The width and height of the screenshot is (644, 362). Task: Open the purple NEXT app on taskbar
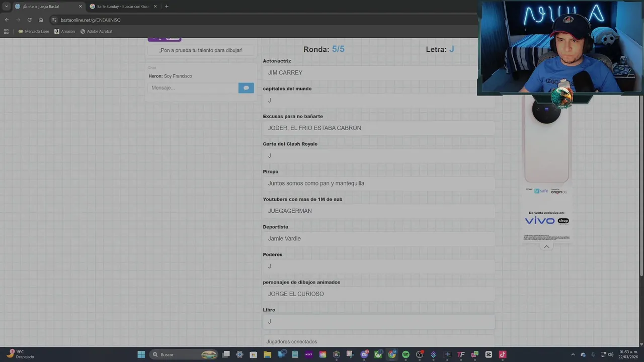point(309,354)
